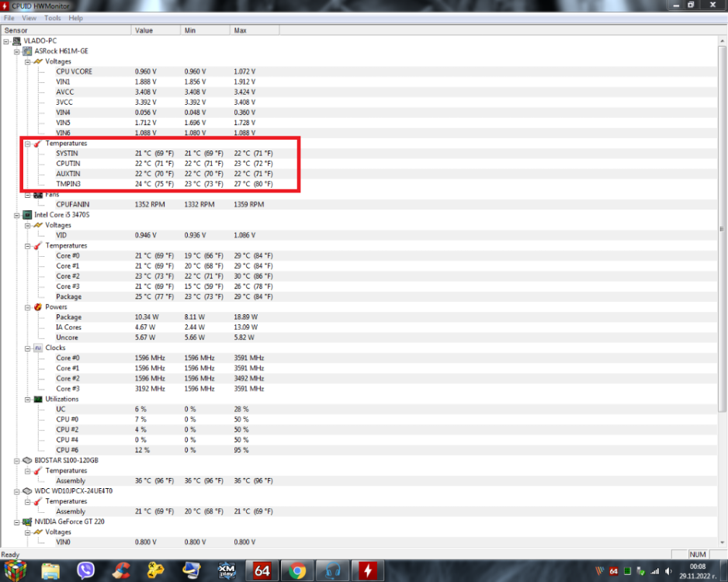Click the Fans group icon
The image size is (728, 582).
pos(38,195)
